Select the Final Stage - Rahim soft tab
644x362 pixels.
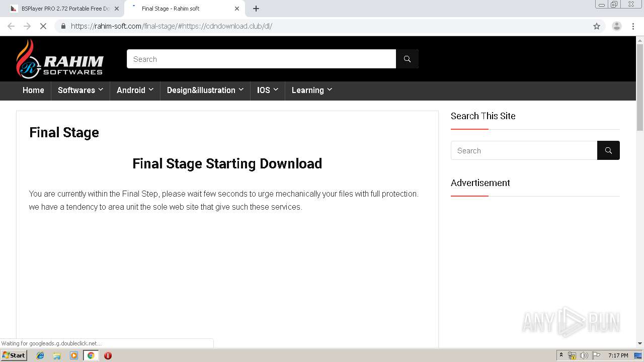[184, 9]
